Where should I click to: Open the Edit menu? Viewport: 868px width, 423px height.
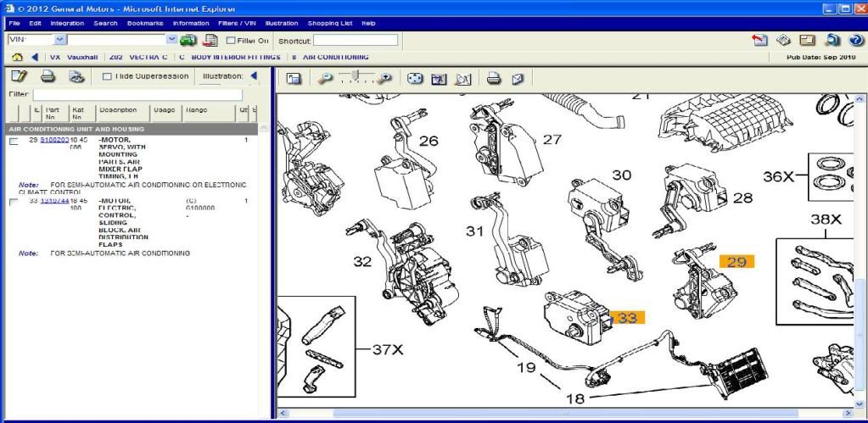pyautogui.click(x=36, y=23)
